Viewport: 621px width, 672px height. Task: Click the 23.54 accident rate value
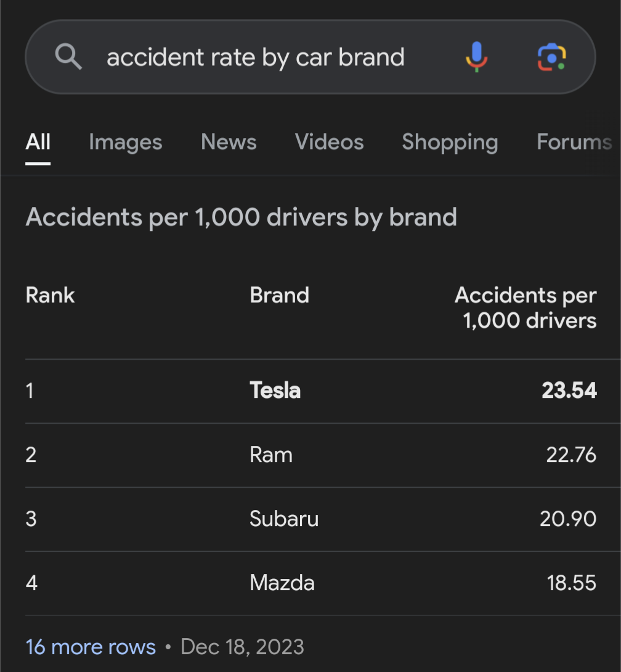click(569, 391)
